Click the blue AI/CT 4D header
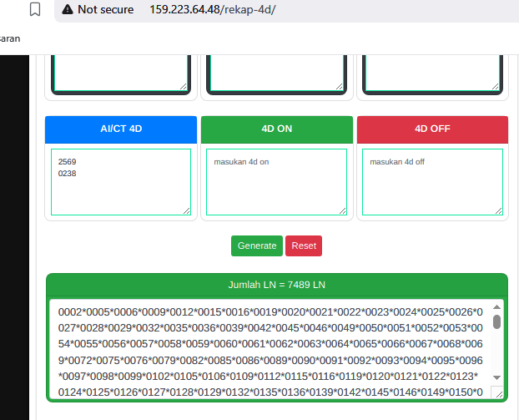Screen dimensions: 519x420 [121, 129]
